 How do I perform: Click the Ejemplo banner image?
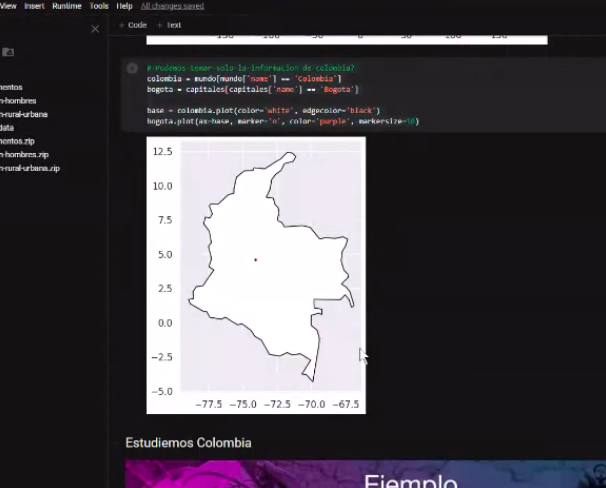click(365, 474)
